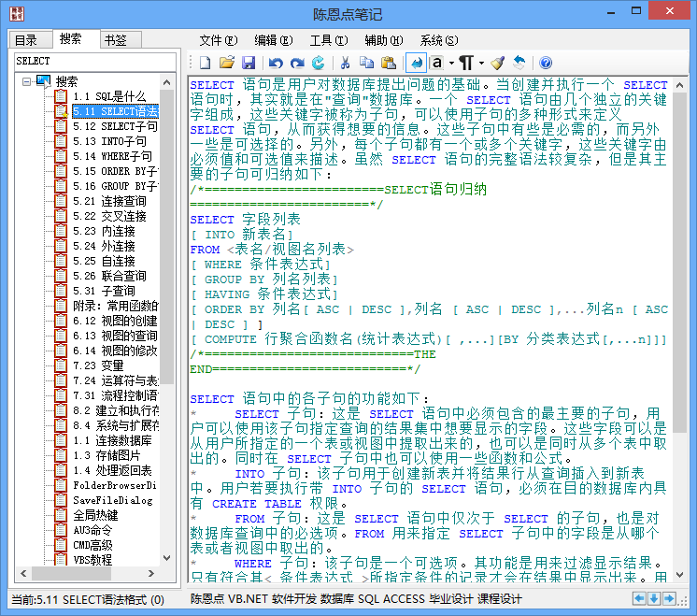
Task: Click the note icon beside AU3命令
Action: pos(61,530)
